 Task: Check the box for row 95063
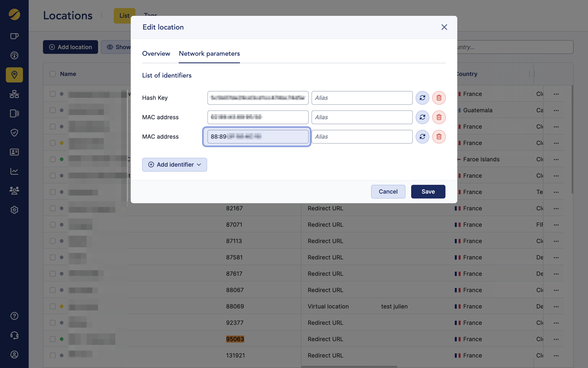pyautogui.click(x=53, y=339)
